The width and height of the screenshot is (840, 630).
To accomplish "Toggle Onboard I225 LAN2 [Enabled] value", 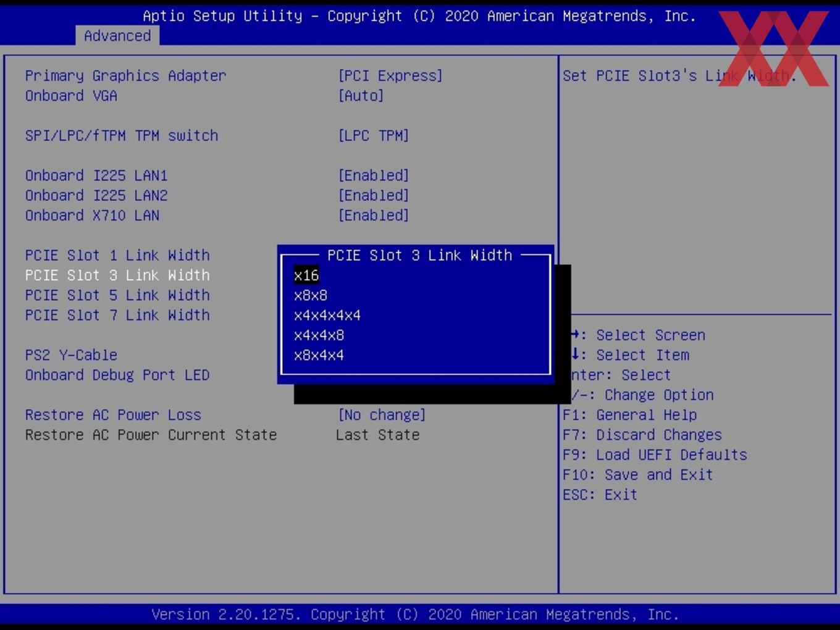I will [374, 196].
